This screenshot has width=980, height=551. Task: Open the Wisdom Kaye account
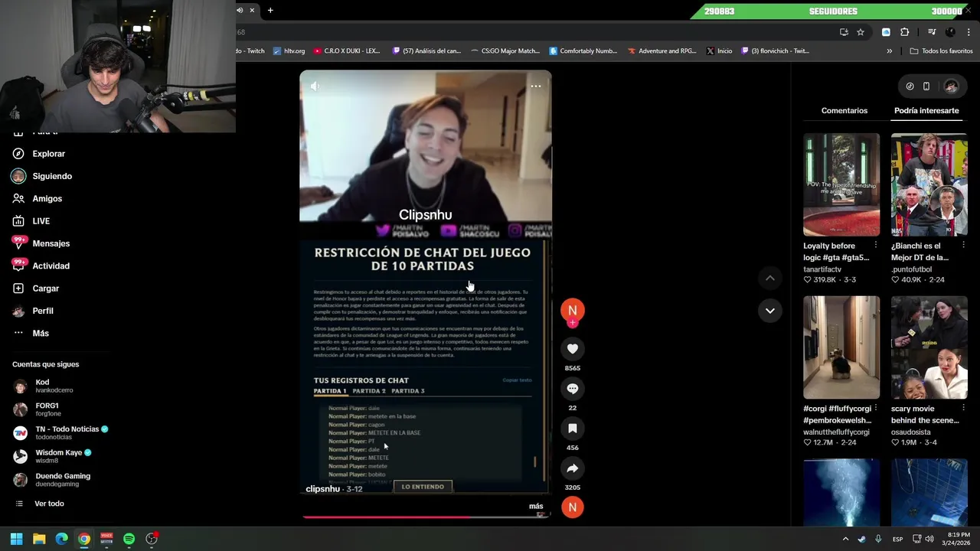(52, 456)
